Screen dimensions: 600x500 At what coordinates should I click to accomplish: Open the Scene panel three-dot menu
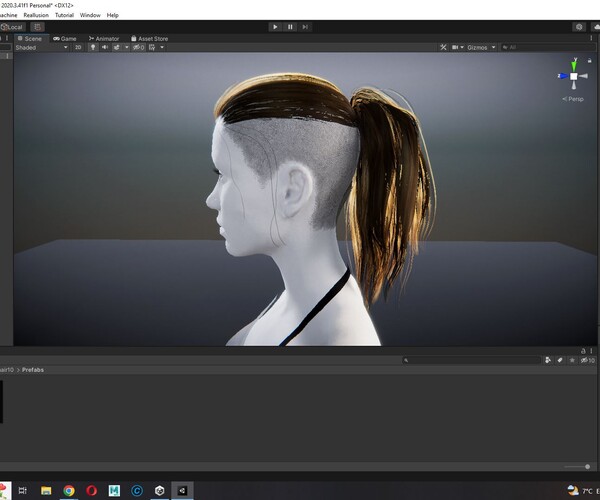point(592,38)
